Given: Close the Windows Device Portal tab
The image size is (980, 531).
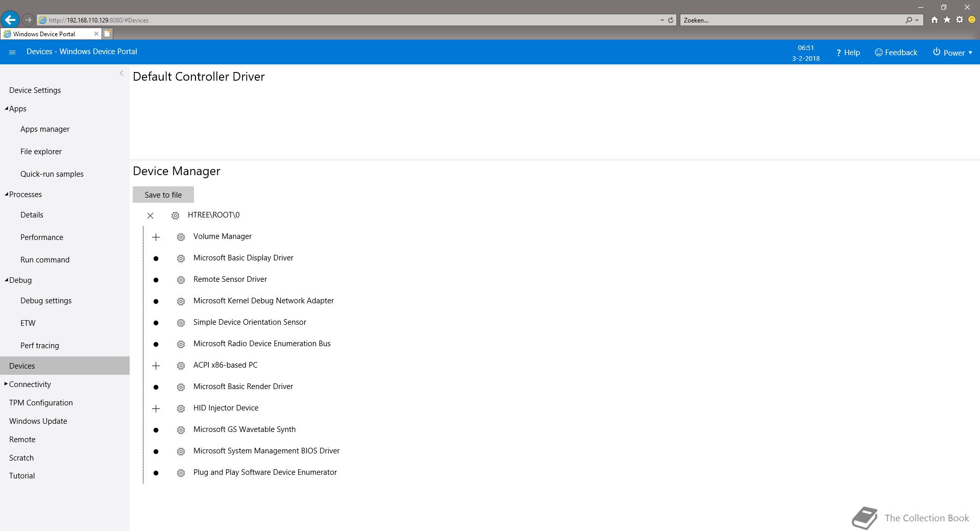Looking at the screenshot, I should (96, 34).
